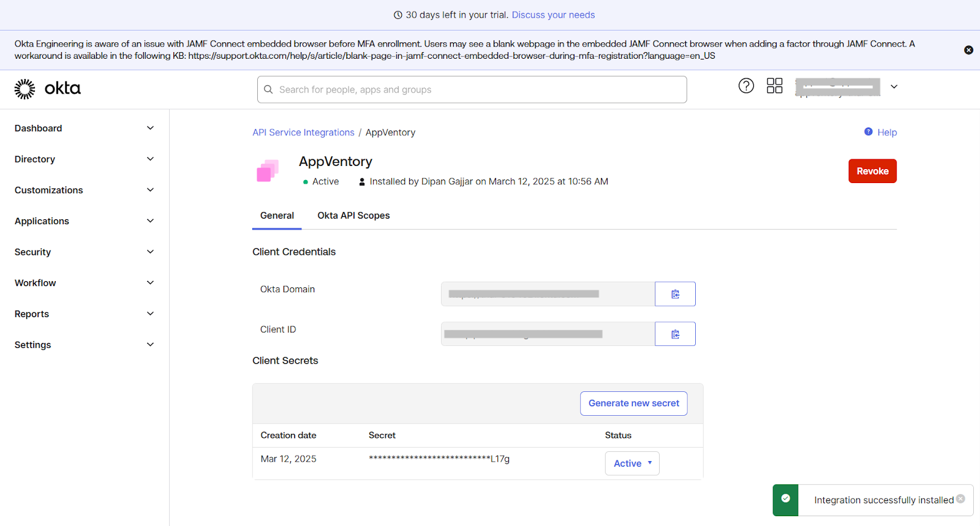980x526 pixels.
Task: Click the green checkmark success icon
Action: click(785, 498)
